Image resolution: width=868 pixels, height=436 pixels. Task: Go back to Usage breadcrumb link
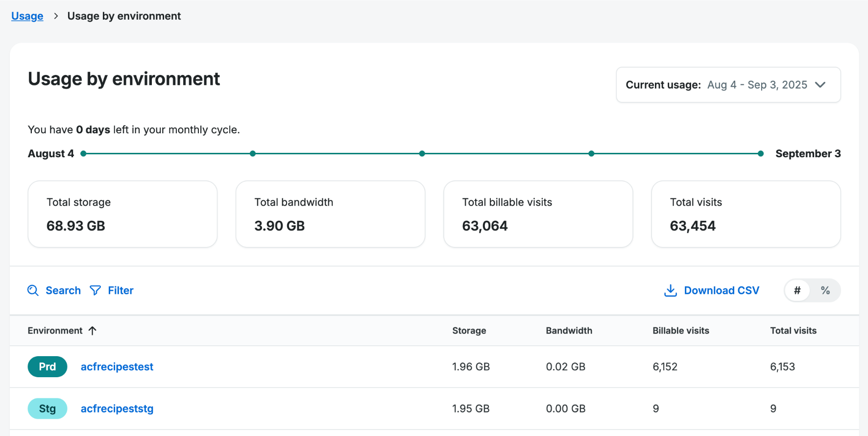click(27, 16)
